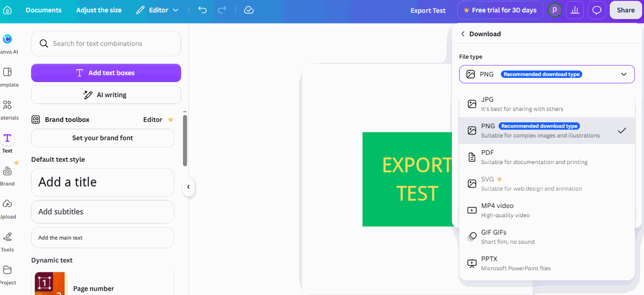Check the cloud save status icon
644x295 pixels.
(248, 10)
